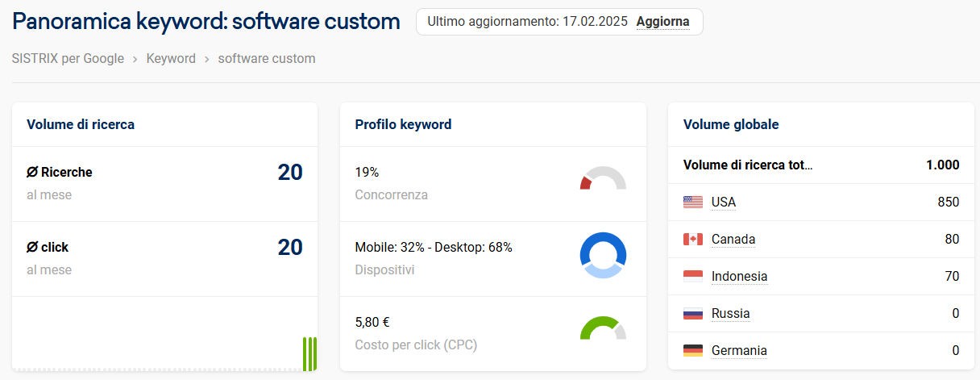The image size is (980, 380).
Task: Select the Russia country link
Action: [x=731, y=313]
